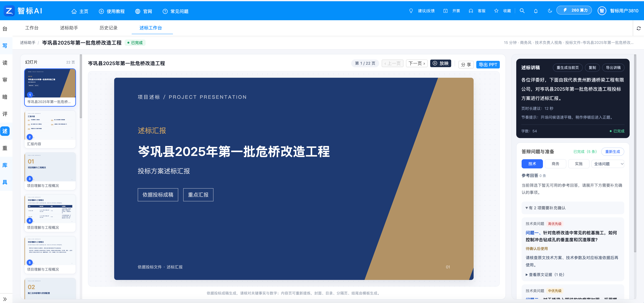
Task: Select the 实施 question filter
Action: click(578, 164)
